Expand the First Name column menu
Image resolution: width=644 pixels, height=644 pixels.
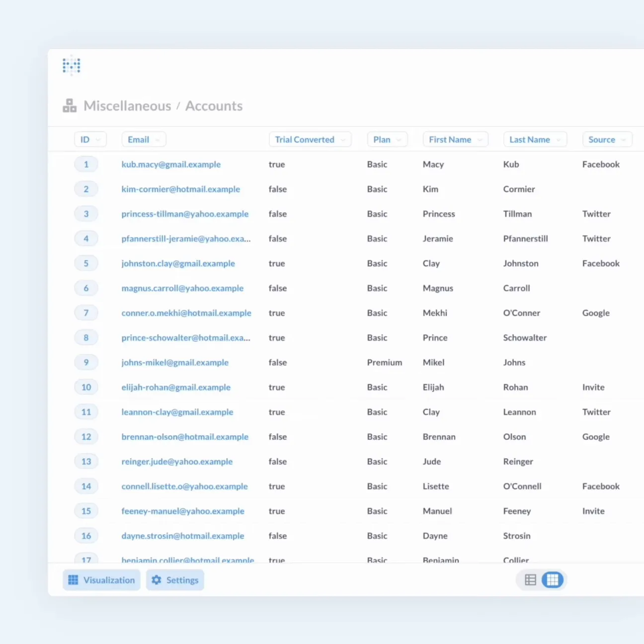pos(455,140)
